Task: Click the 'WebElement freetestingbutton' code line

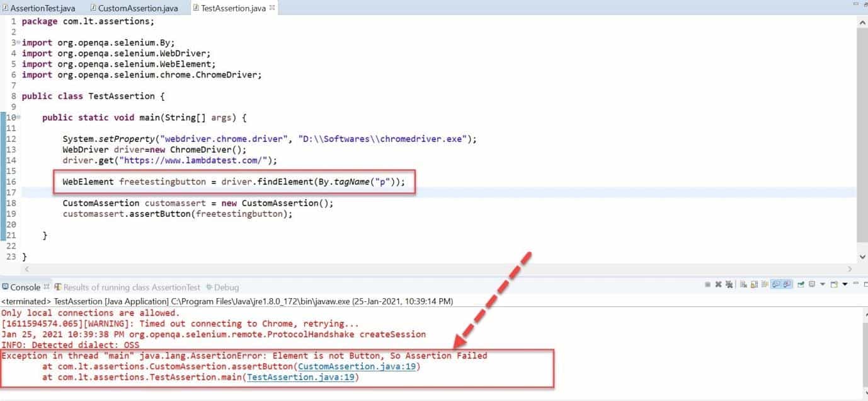Action: click(234, 182)
